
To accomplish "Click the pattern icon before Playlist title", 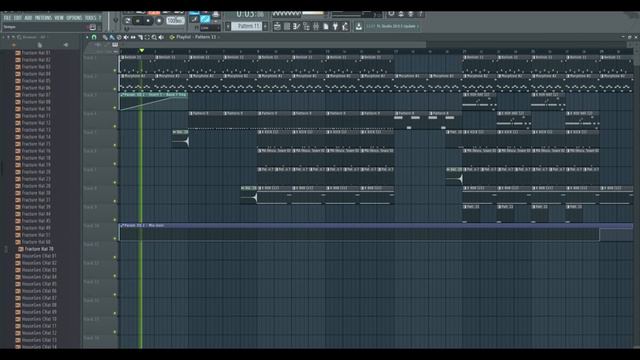I will pyautogui.click(x=172, y=37).
